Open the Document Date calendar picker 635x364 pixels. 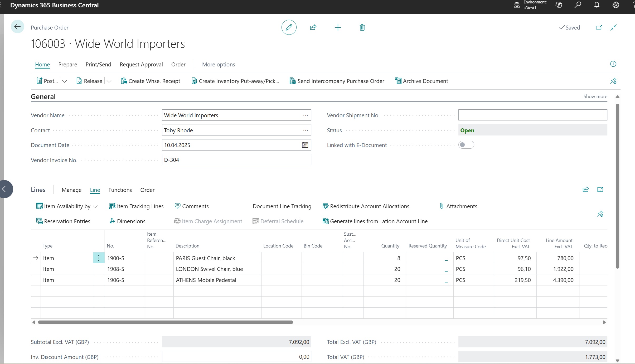[x=305, y=145]
